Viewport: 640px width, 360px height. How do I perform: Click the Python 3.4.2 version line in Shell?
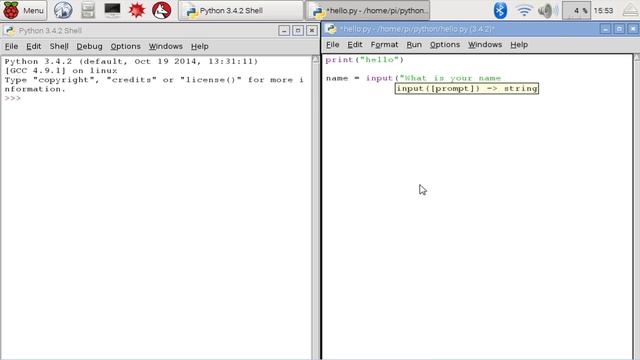[x=131, y=61]
